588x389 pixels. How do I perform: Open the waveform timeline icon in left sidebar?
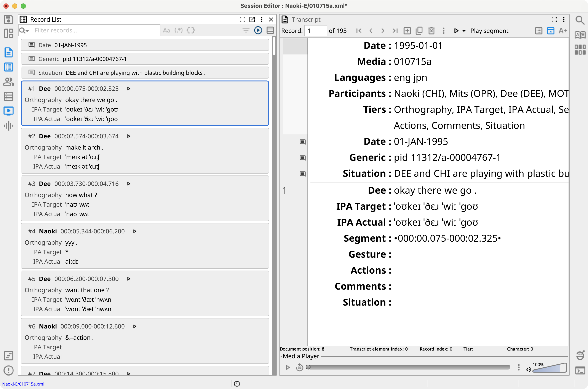pyautogui.click(x=8, y=126)
